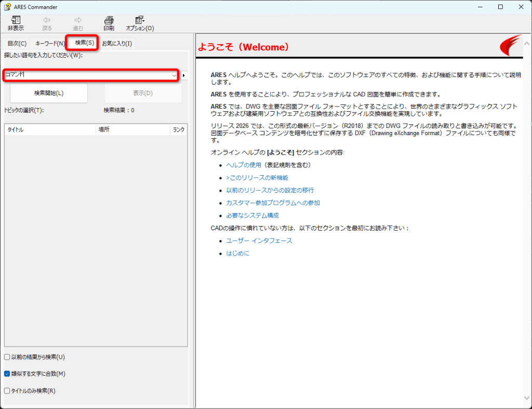
Task: Open the はじめに link
Action: pyautogui.click(x=238, y=253)
